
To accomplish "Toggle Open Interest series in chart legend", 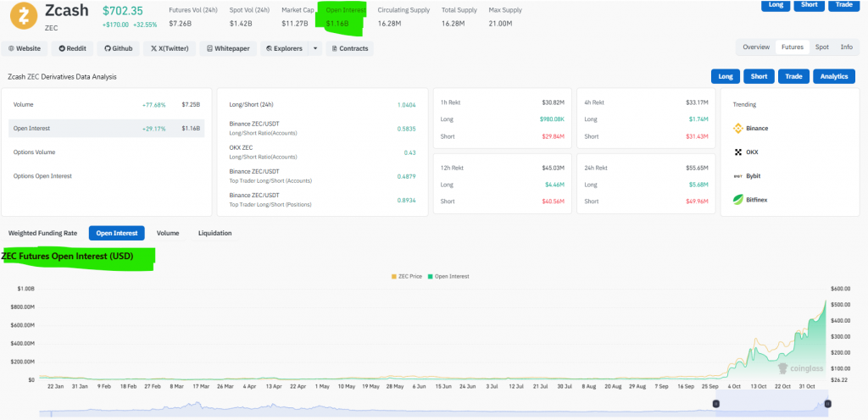I will (450, 276).
